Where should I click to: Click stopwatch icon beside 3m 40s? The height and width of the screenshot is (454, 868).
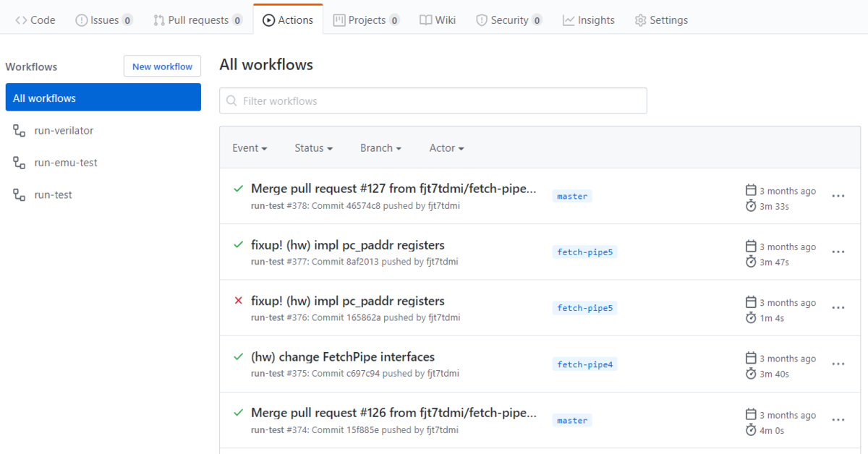pyautogui.click(x=751, y=374)
